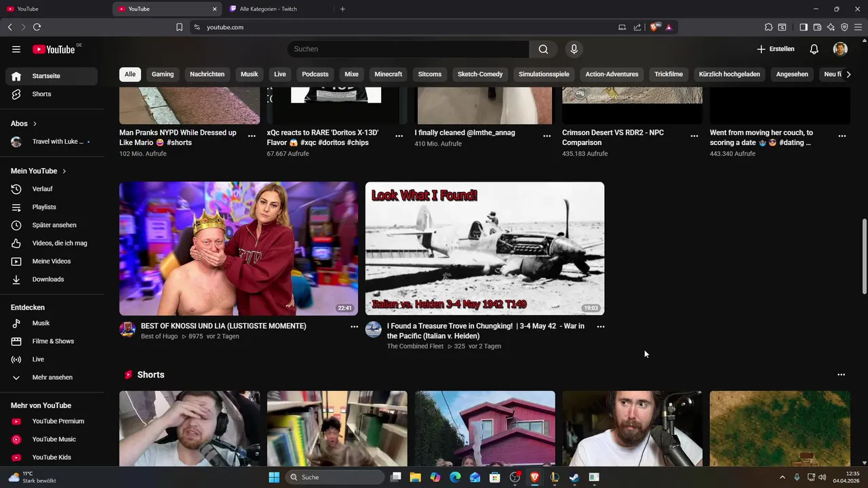Open options for I finally cleaned short

point(547,136)
